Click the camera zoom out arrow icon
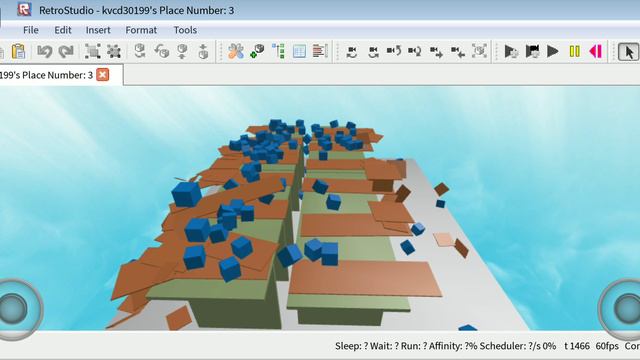The height and width of the screenshot is (360, 640). pyautogui.click(x=458, y=52)
